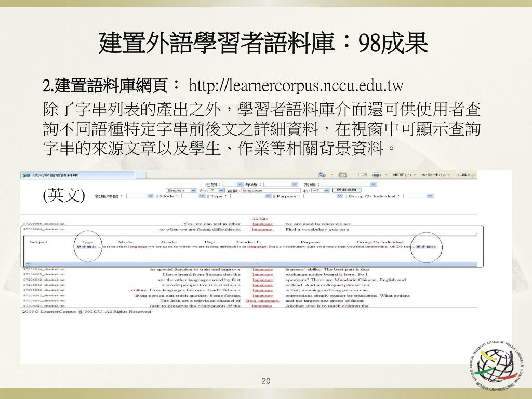Image resolution: width=532 pixels, height=399 pixels.
Task: Open a new blank browser tab
Action: coord(141,175)
